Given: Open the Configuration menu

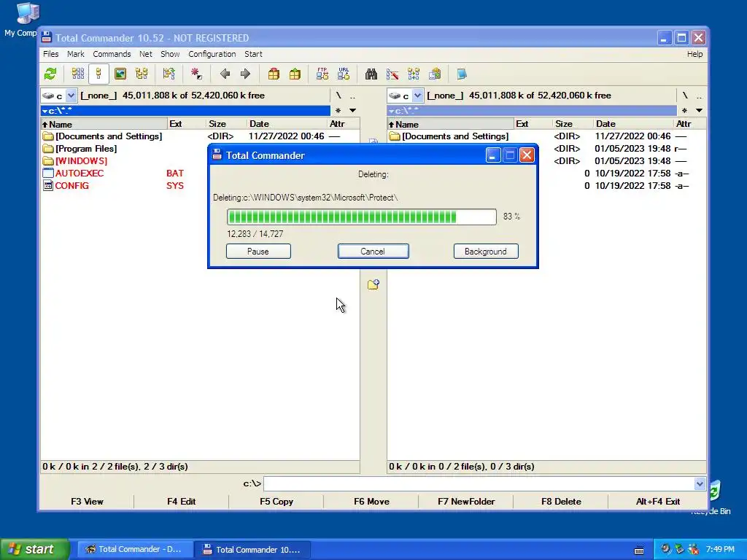Looking at the screenshot, I should (212, 54).
